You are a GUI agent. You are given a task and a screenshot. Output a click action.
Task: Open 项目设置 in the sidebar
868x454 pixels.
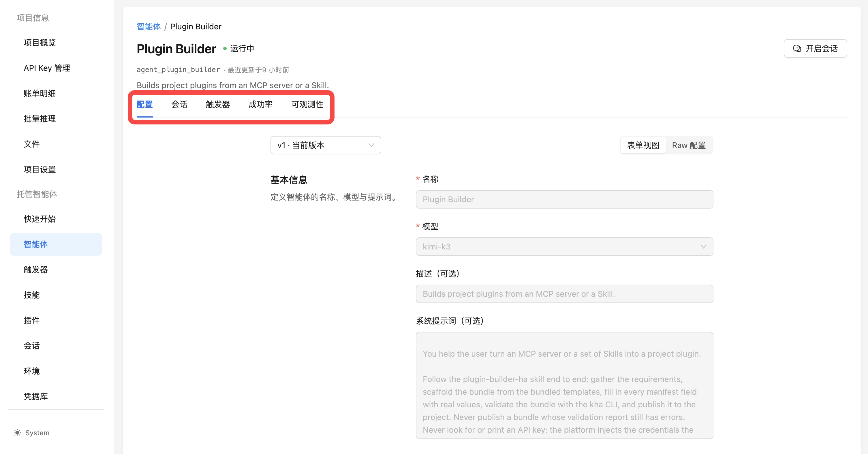point(40,169)
